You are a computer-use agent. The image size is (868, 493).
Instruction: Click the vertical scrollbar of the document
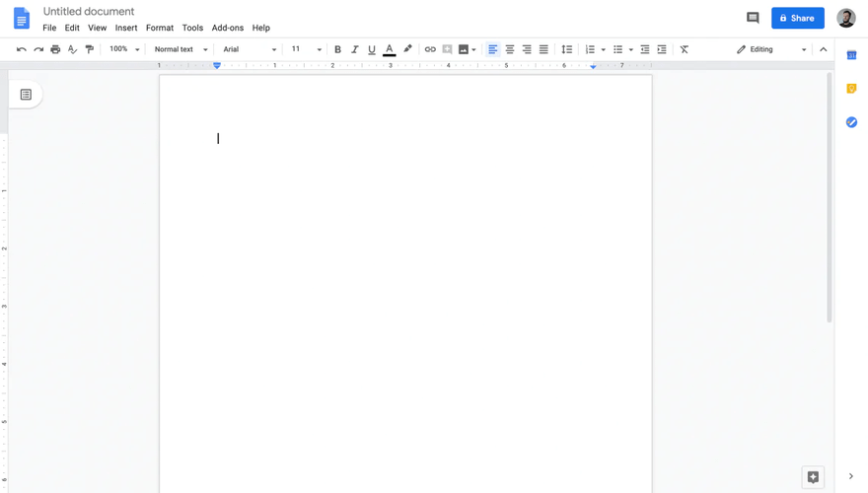point(830,197)
